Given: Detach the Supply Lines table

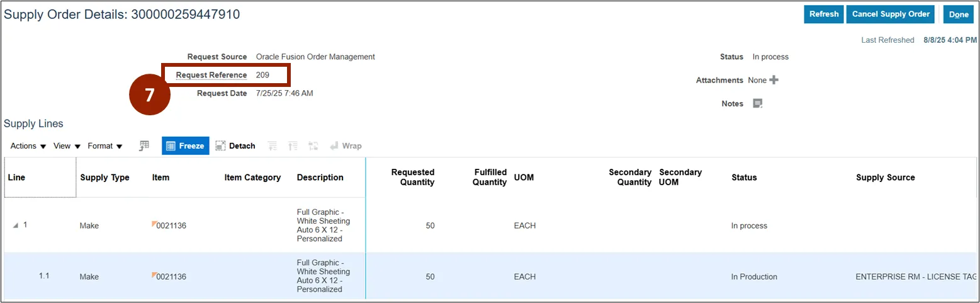Looking at the screenshot, I should (235, 146).
